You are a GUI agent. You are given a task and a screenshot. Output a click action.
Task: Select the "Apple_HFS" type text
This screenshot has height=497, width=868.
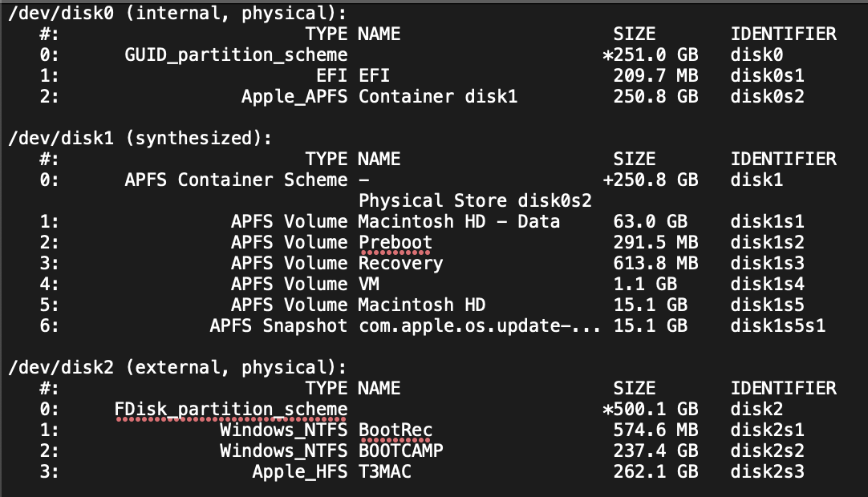[x=300, y=472]
